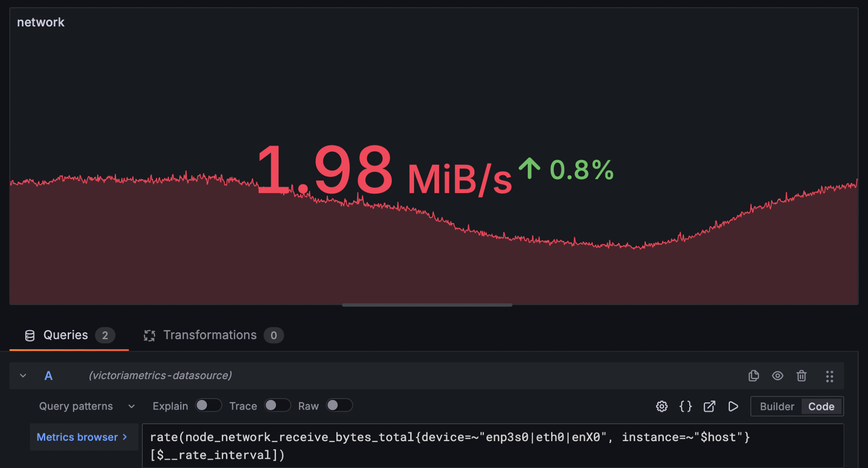Expand the Metrics browser
The width and height of the screenshot is (868, 468).
tap(82, 437)
